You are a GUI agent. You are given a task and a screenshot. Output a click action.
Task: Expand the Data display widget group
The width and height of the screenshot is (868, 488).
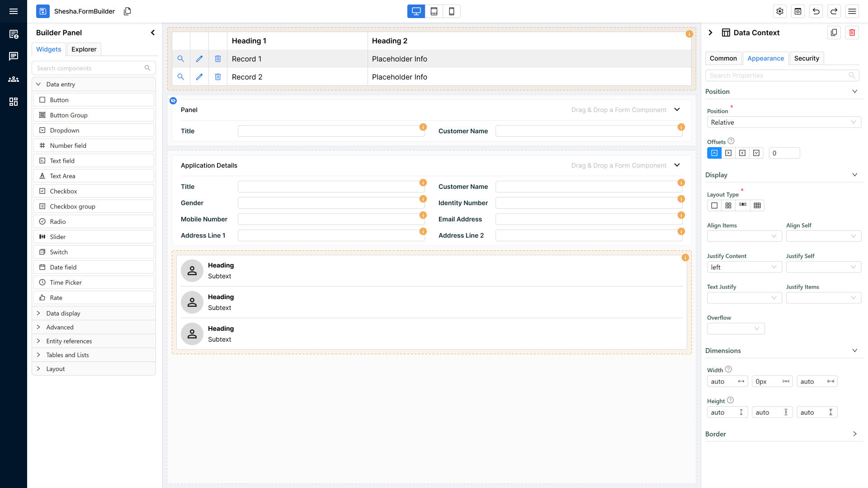[x=63, y=313]
